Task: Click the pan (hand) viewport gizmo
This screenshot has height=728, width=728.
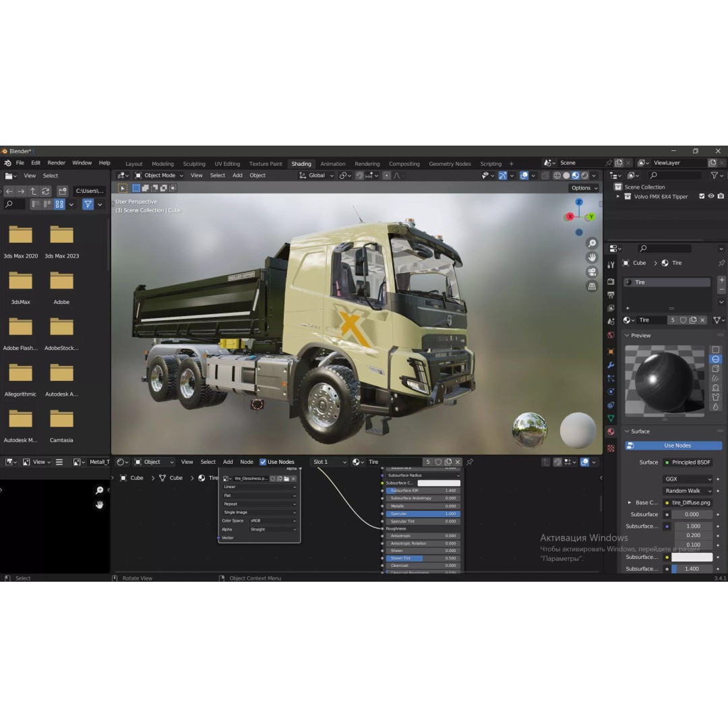Action: (x=592, y=257)
